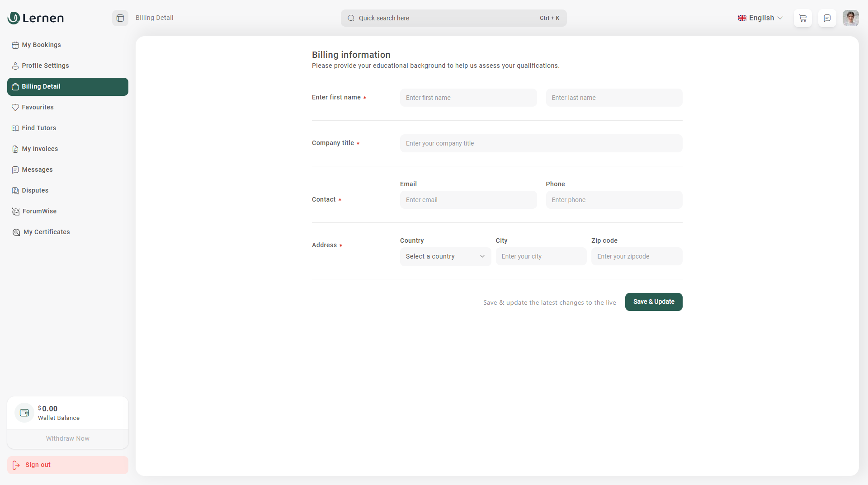
Task: Select Disputes in the sidebar
Action: [35, 190]
